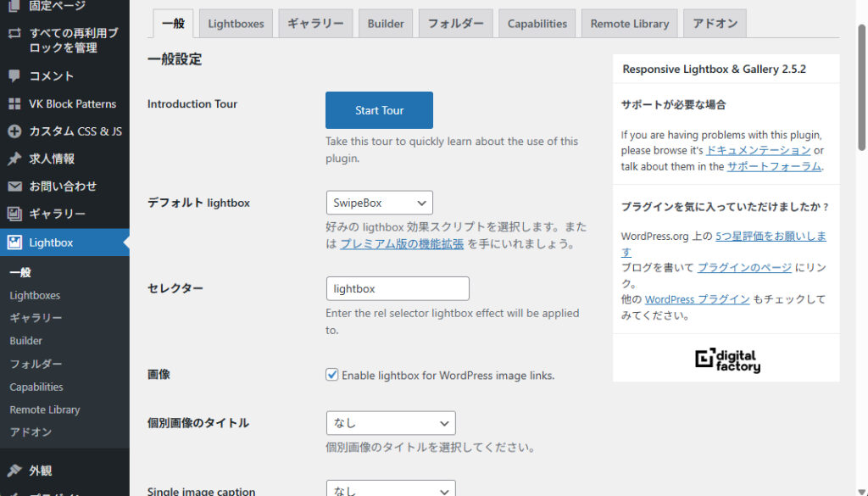868x496 pixels.
Task: Toggle Enable lightbox for WordPress image links
Action: click(x=331, y=375)
